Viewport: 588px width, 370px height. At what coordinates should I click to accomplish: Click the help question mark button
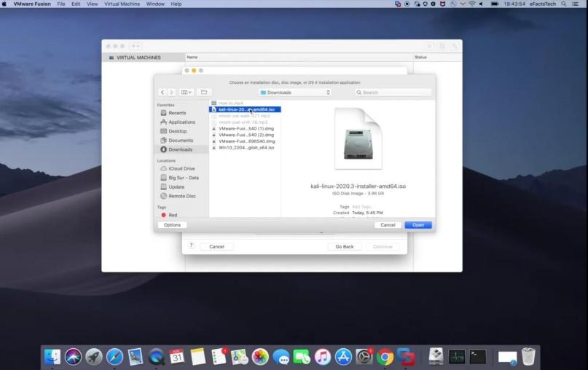tap(191, 245)
